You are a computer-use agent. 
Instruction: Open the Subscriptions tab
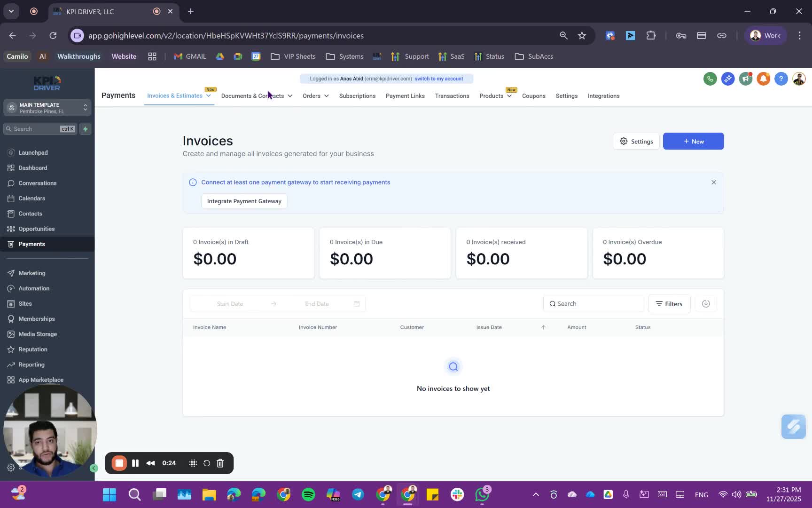point(357,95)
